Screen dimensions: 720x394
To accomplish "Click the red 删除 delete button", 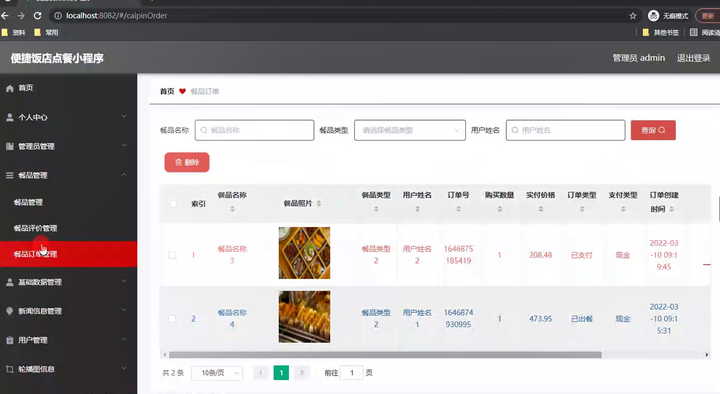I will coord(187,163).
